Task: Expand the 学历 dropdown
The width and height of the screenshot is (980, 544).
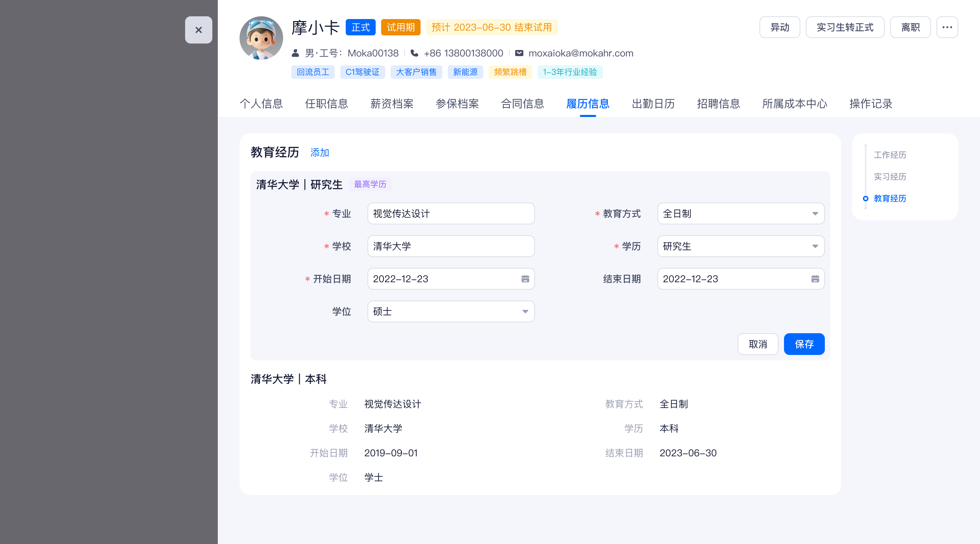Action: coord(815,247)
